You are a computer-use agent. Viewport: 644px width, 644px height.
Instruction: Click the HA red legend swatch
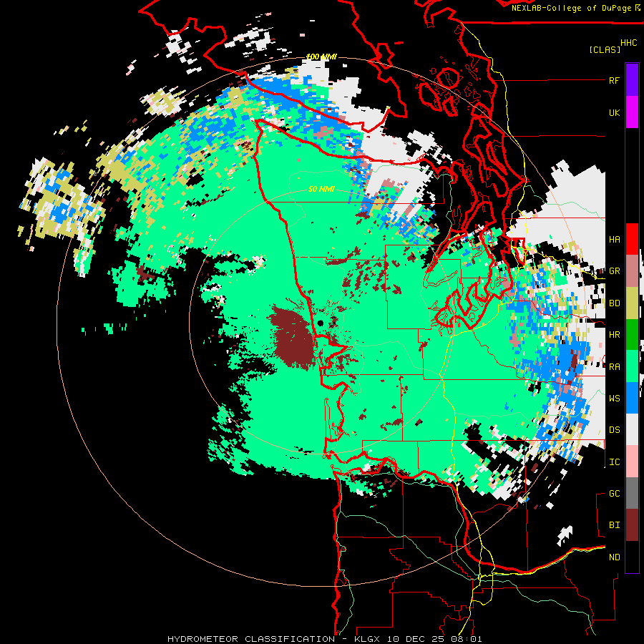[x=632, y=239]
